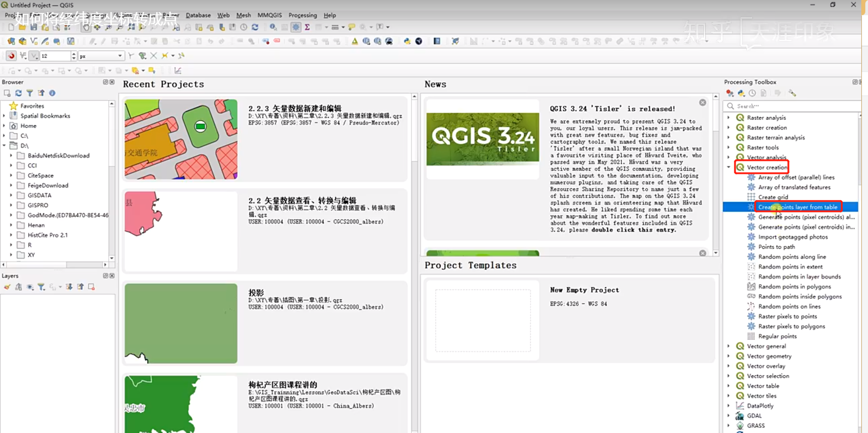
Task: Open the Web menu
Action: tap(223, 15)
